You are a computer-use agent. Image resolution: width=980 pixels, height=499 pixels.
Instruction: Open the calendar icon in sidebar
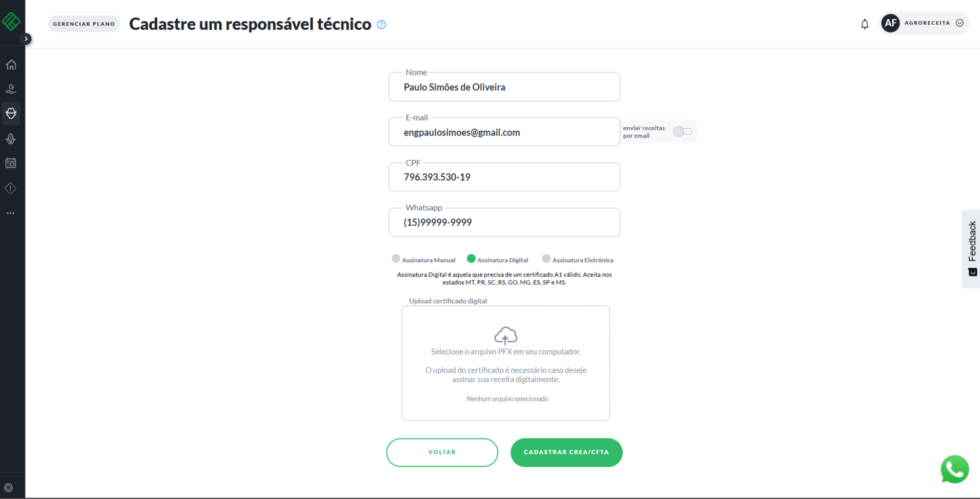pos(11,163)
